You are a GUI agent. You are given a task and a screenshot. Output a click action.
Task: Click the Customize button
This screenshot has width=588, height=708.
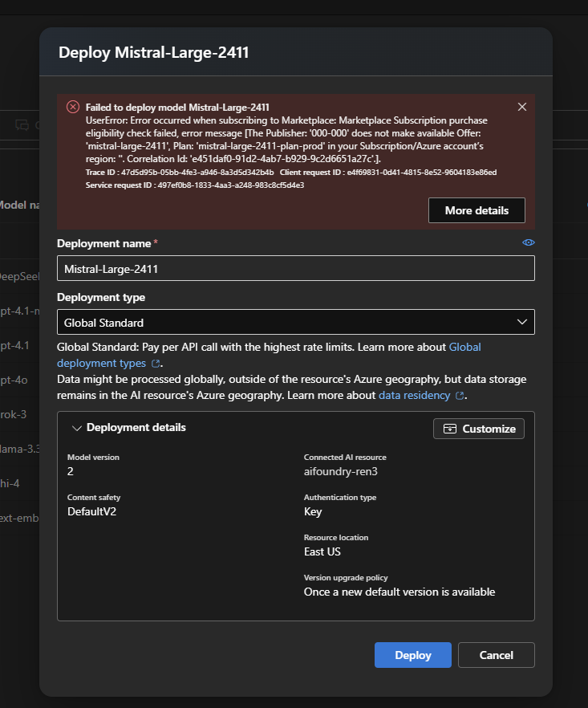tap(479, 429)
